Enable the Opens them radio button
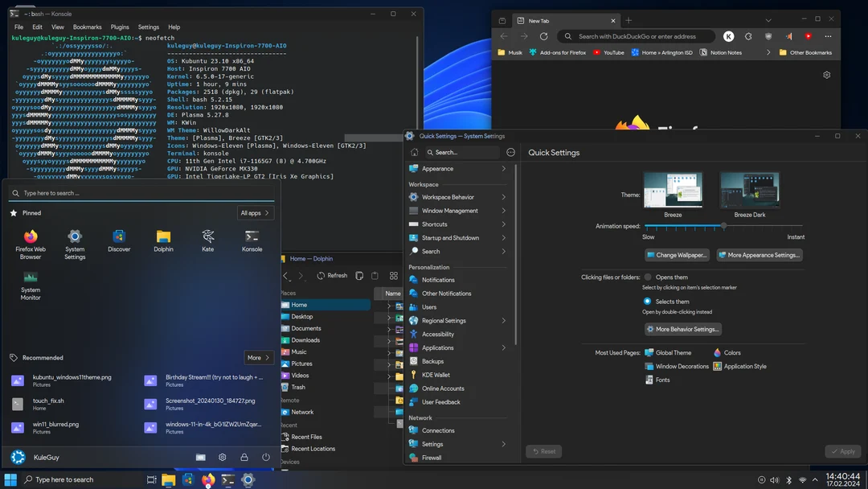Screen dimensions: 868x489 (648, 277)
